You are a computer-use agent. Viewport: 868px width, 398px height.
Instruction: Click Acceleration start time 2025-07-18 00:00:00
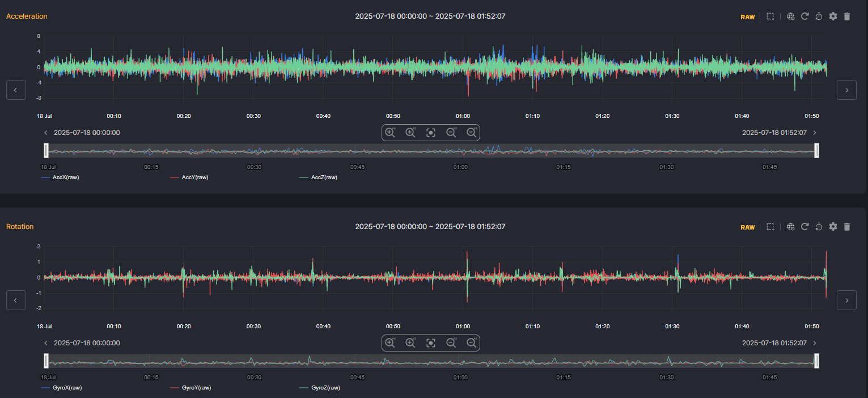point(87,133)
